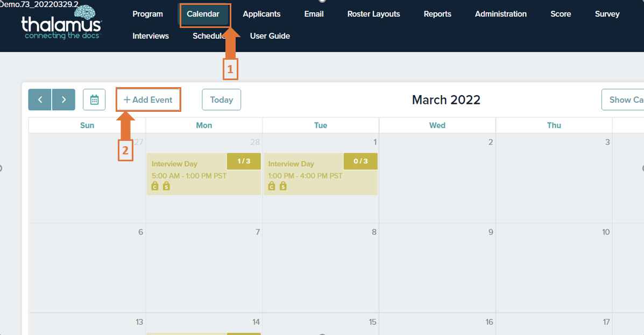Navigate to Administration
Screen dimensions: 644x335
pyautogui.click(x=501, y=14)
